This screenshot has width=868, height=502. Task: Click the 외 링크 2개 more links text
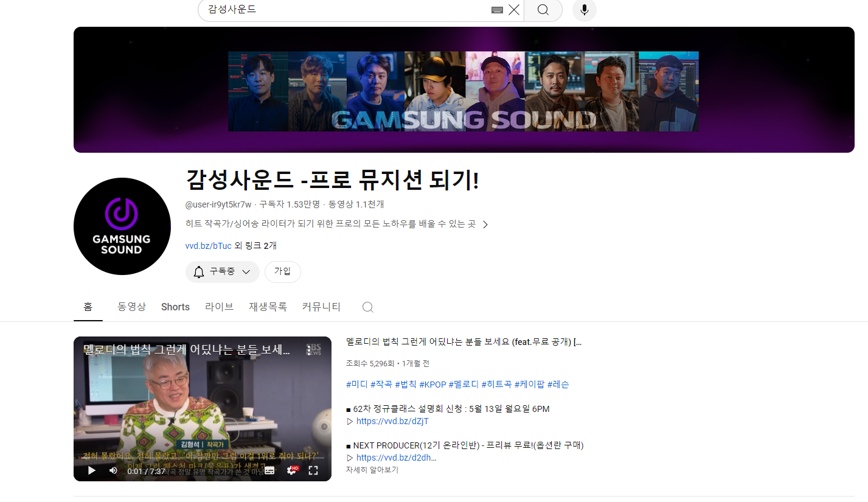pos(255,246)
